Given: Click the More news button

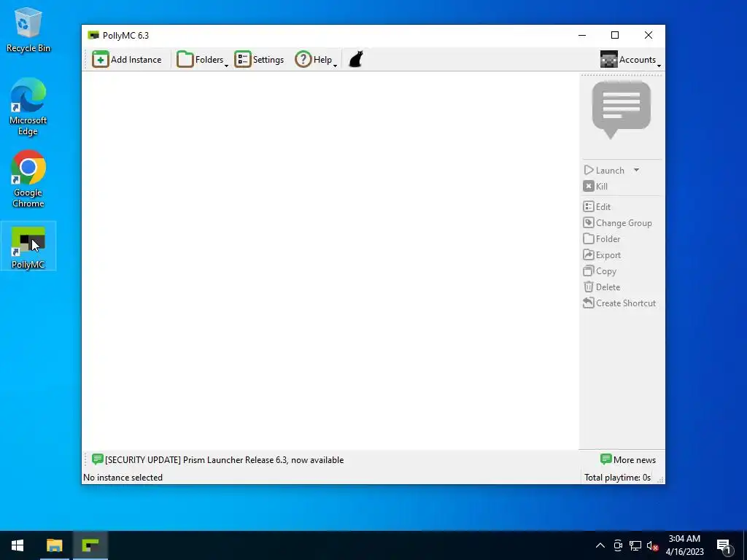Looking at the screenshot, I should pyautogui.click(x=628, y=460).
